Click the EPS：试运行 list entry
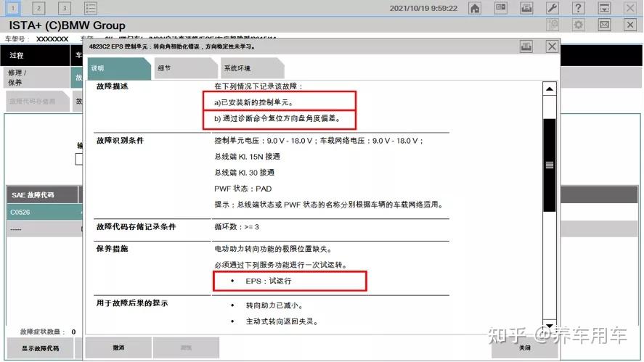 pos(268,281)
